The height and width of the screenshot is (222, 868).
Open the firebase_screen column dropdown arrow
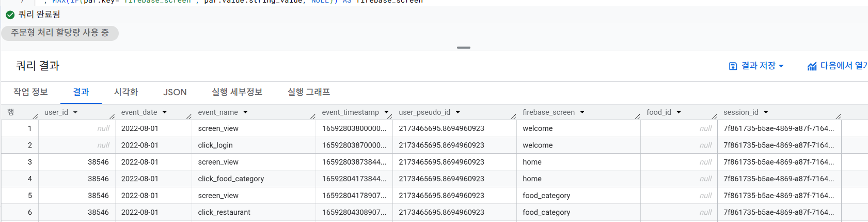(x=582, y=112)
